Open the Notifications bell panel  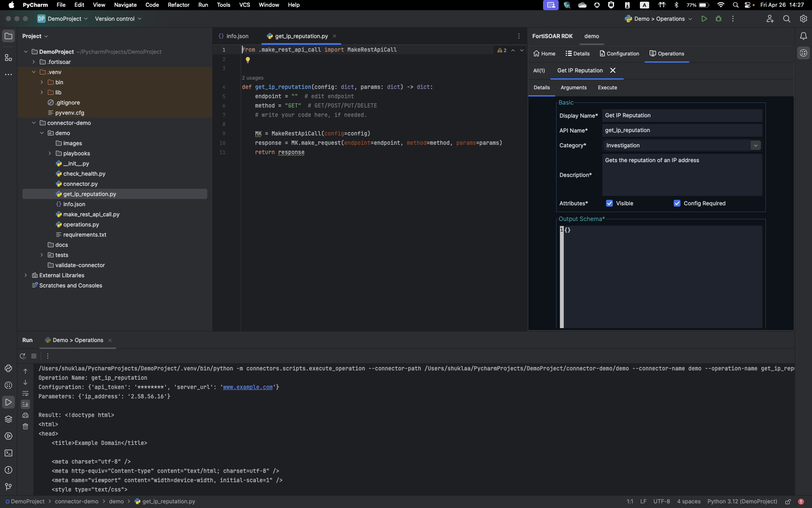pos(803,36)
